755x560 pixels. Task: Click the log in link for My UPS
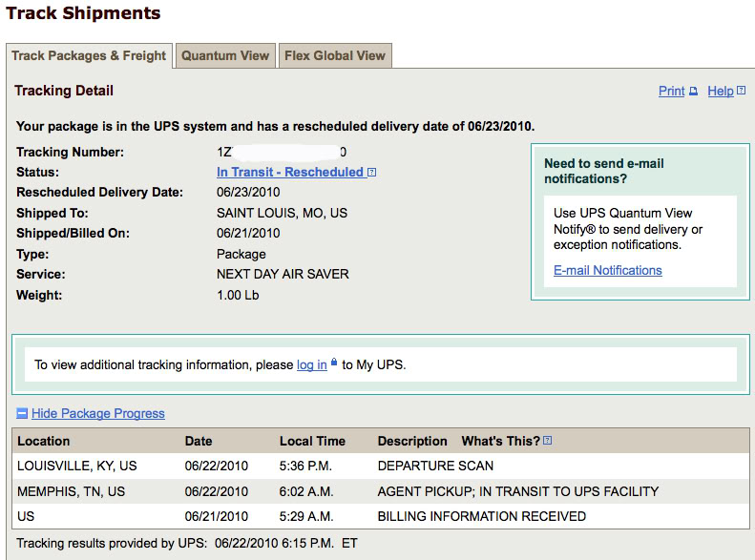[x=311, y=364]
